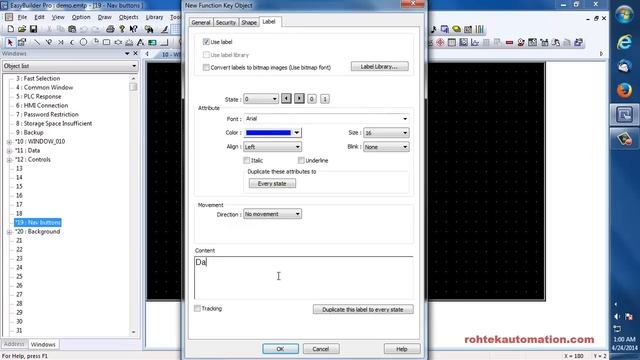Open the Objects menu
Image resolution: width=640 pixels, height=360 pixels.
[x=129, y=17]
